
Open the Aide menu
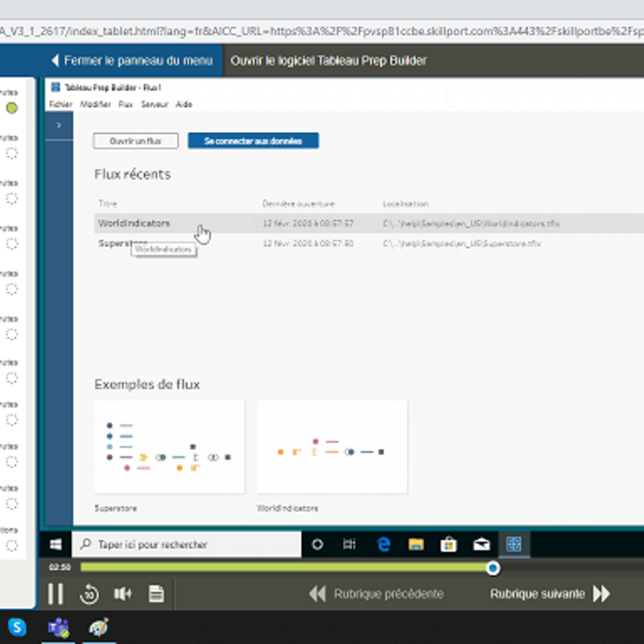(x=184, y=105)
